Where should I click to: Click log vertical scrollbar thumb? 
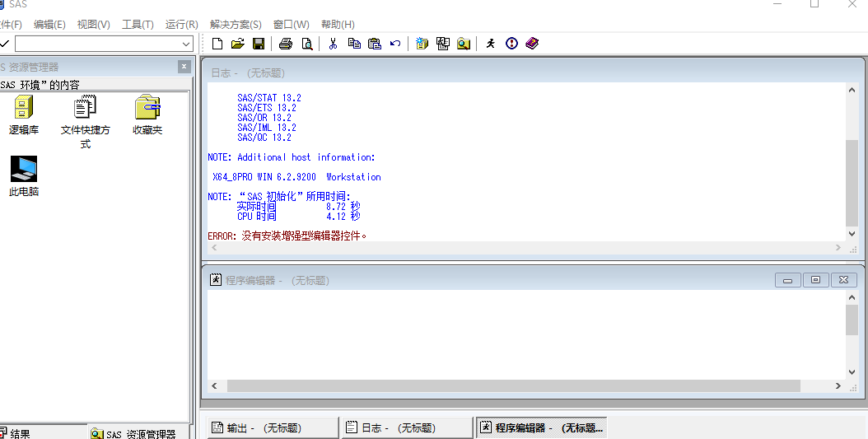[x=852, y=183]
